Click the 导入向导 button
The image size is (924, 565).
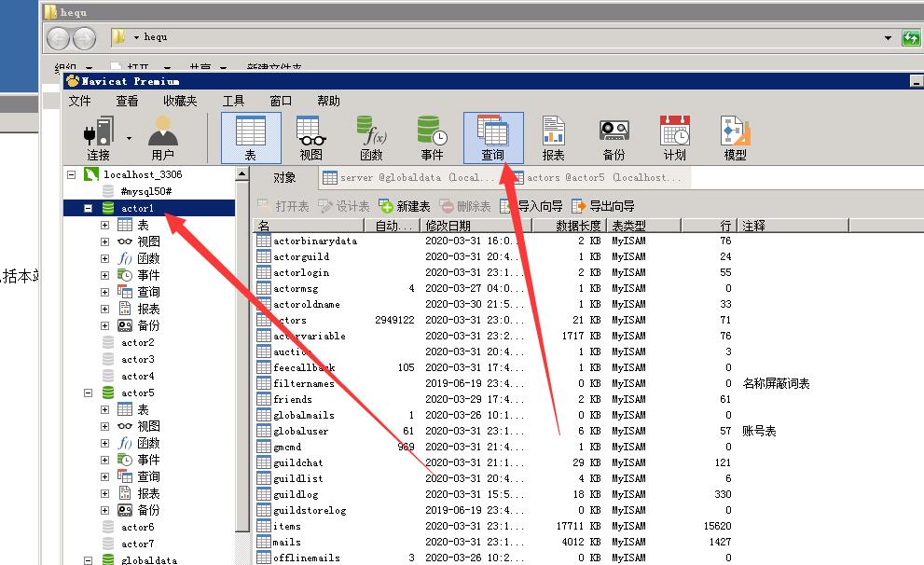pos(531,206)
